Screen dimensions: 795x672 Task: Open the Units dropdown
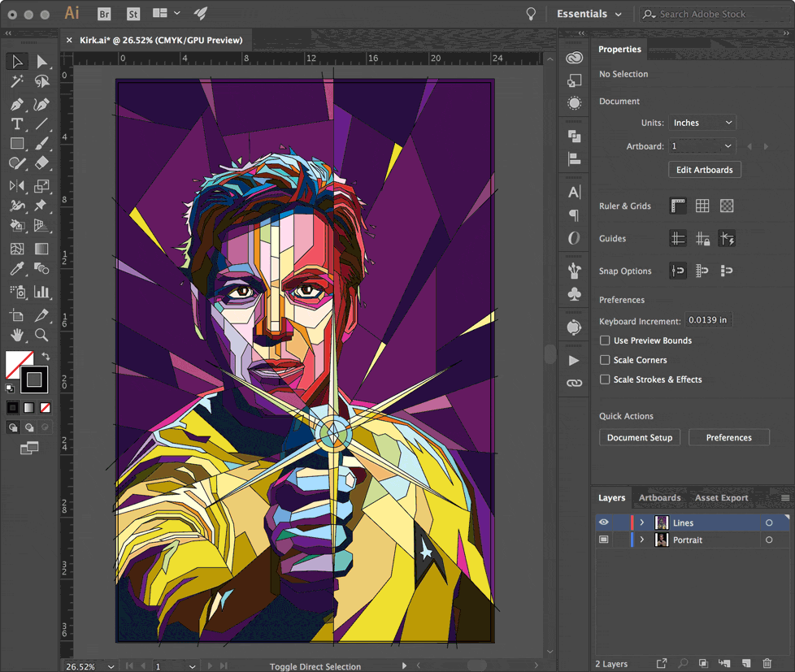pyautogui.click(x=702, y=123)
